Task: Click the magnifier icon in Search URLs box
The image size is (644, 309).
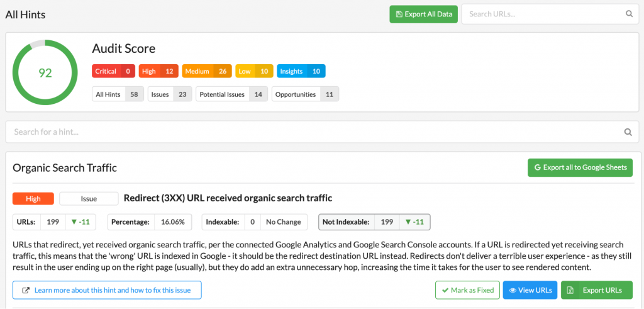Action: click(x=629, y=14)
